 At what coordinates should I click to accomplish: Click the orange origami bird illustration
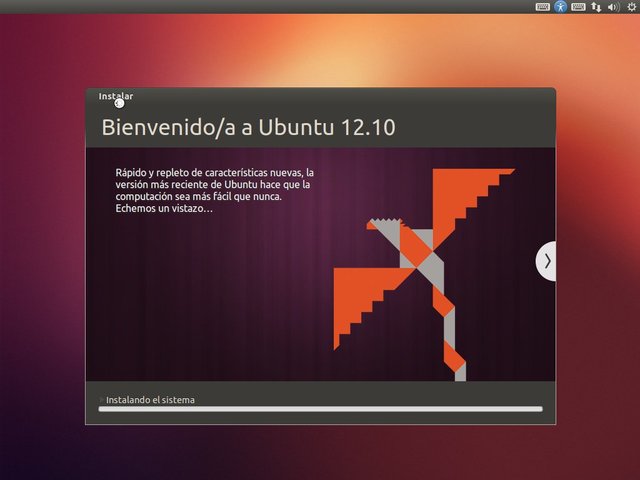pyautogui.click(x=424, y=274)
